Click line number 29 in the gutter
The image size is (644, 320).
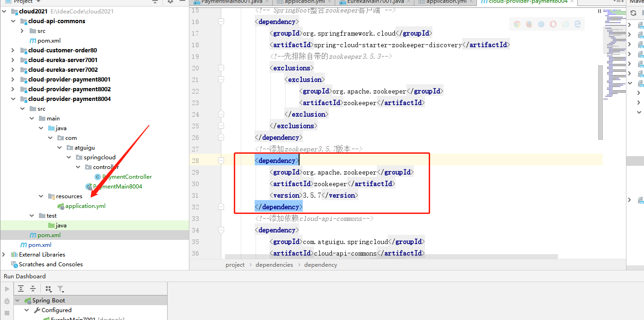[195, 172]
